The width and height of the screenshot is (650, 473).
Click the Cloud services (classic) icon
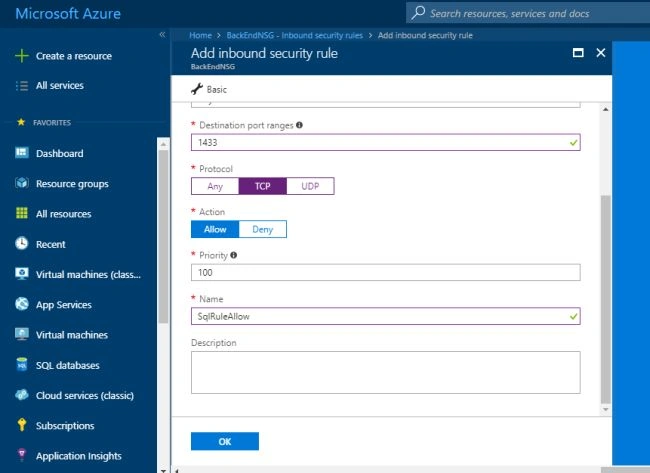tap(22, 395)
